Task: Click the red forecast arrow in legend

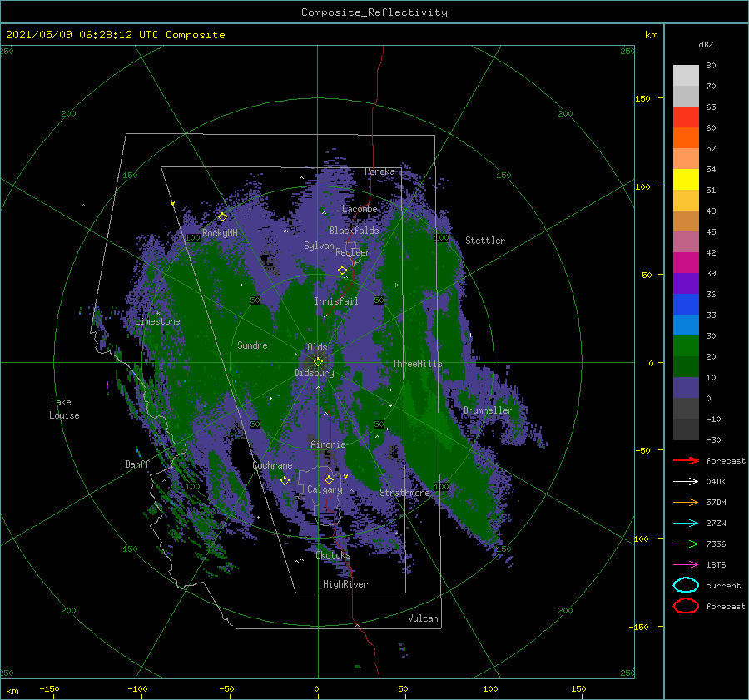Action: pos(686,460)
